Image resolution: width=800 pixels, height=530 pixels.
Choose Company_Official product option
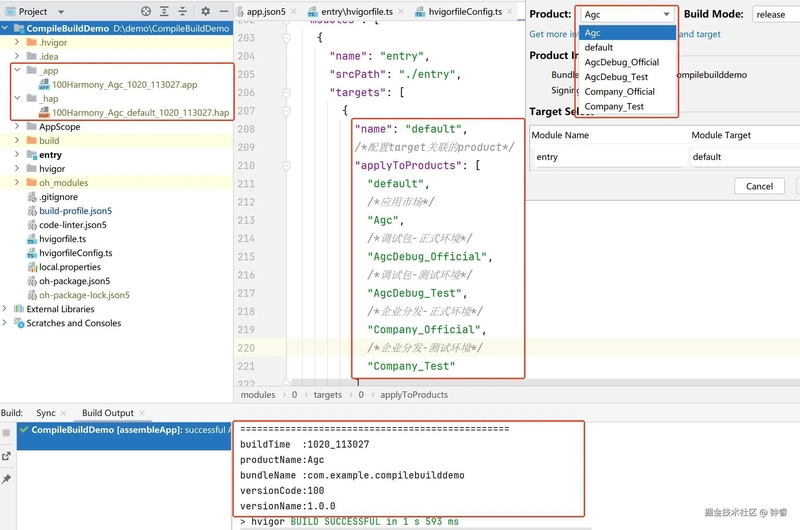pyautogui.click(x=627, y=92)
